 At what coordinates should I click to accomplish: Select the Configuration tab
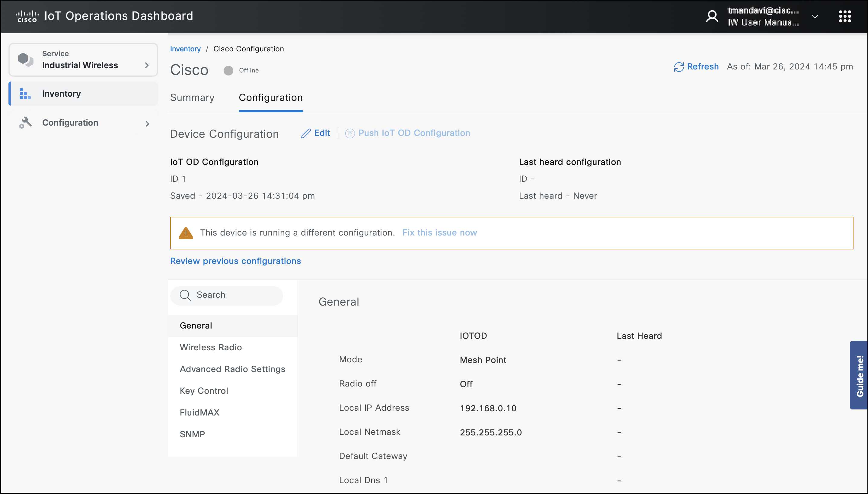pyautogui.click(x=271, y=98)
